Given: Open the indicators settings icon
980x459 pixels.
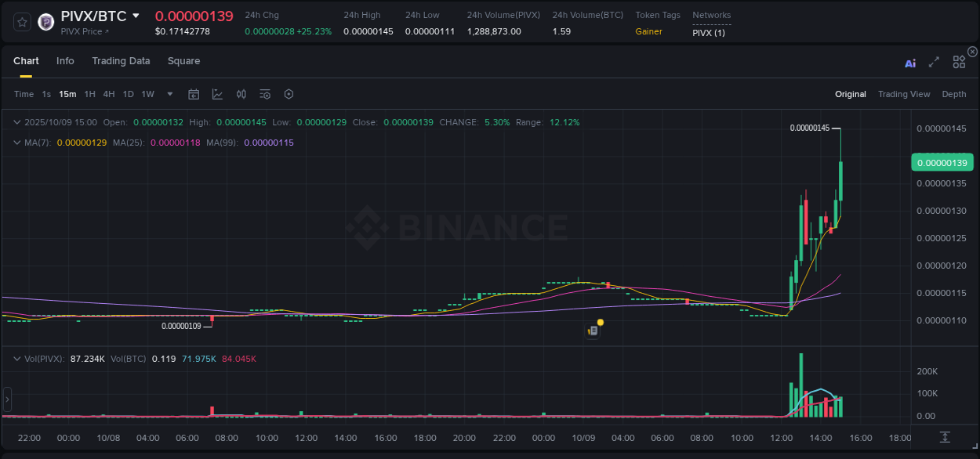Looking at the screenshot, I should (x=265, y=94).
